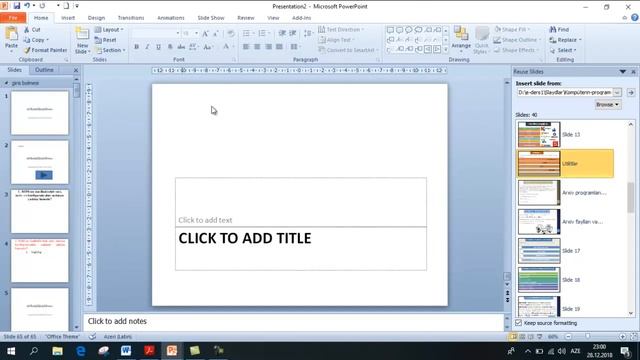Toggle Underline formatting

point(158,47)
